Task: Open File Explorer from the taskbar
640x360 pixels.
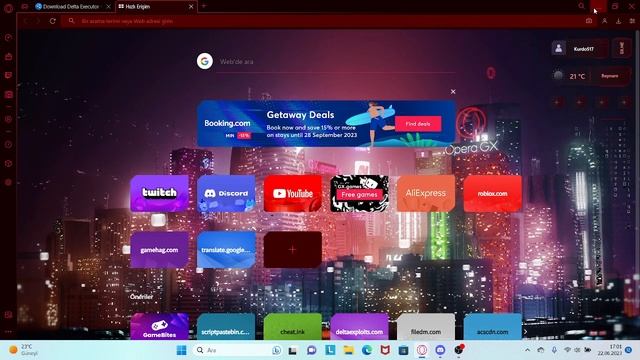Action: [x=349, y=350]
